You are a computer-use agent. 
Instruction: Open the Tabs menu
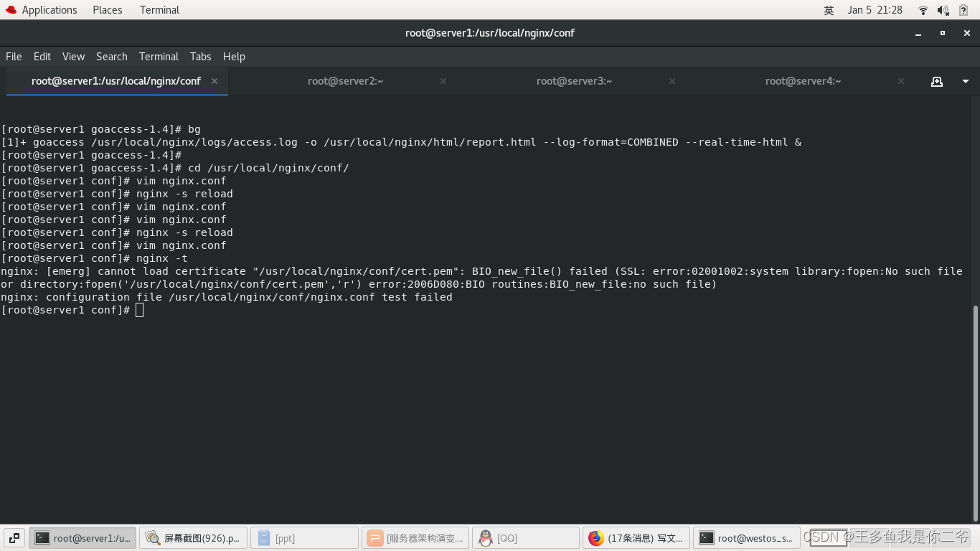point(201,57)
